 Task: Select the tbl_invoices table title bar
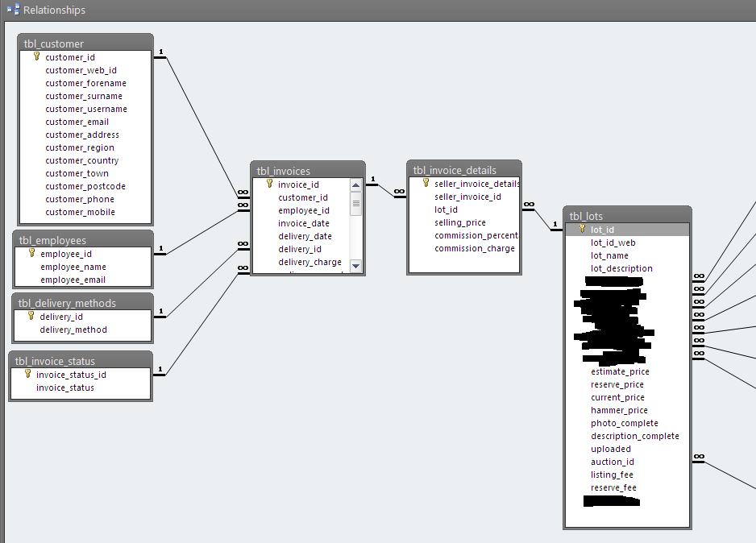point(308,171)
